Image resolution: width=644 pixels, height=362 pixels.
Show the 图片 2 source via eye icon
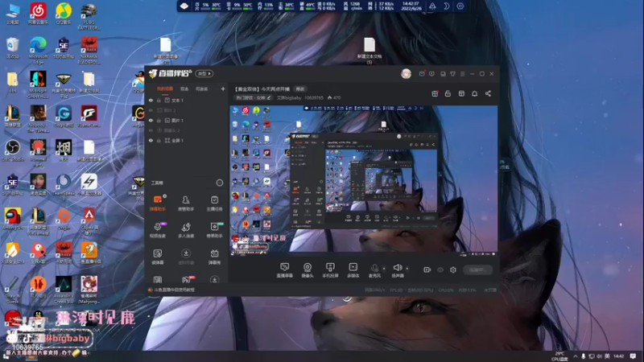(x=151, y=110)
